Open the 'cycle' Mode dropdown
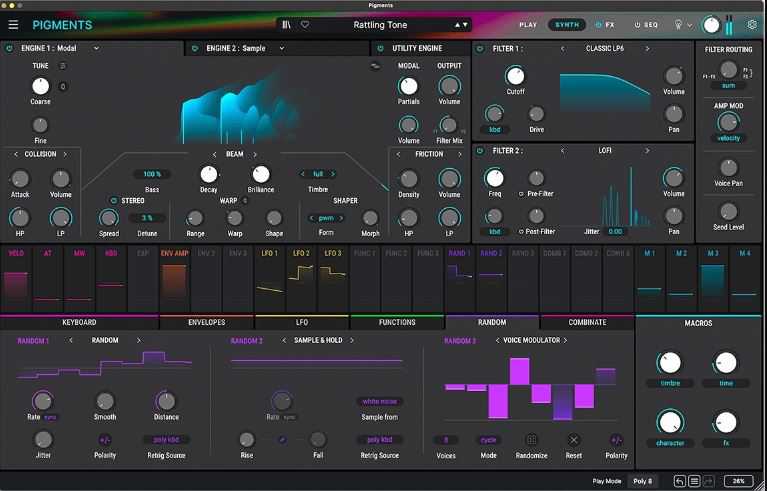The height and width of the screenshot is (491, 767). point(488,440)
